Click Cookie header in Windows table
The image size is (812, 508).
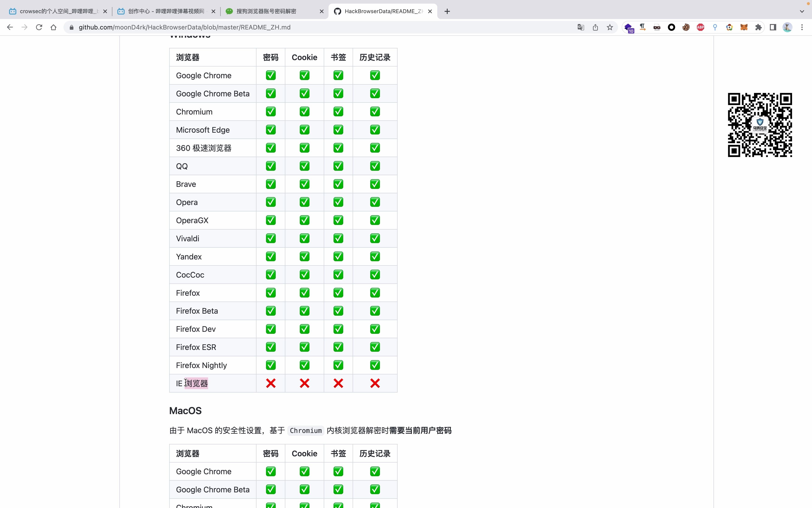(x=304, y=57)
